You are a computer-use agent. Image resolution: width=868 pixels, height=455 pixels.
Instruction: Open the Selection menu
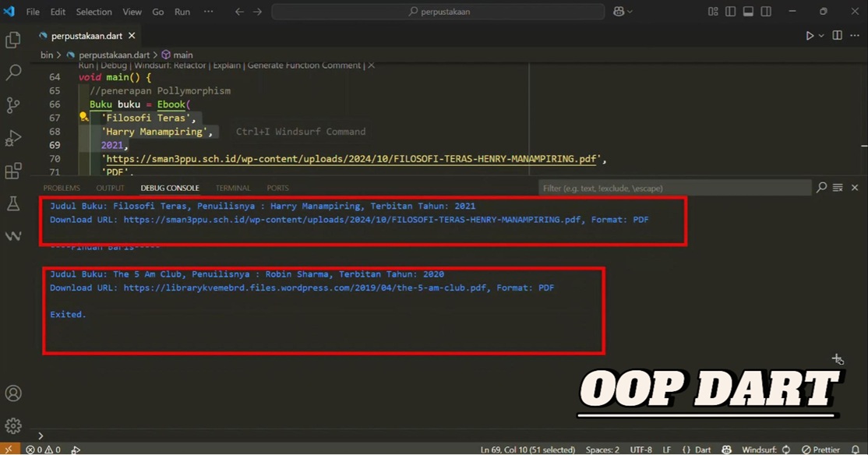coord(94,12)
